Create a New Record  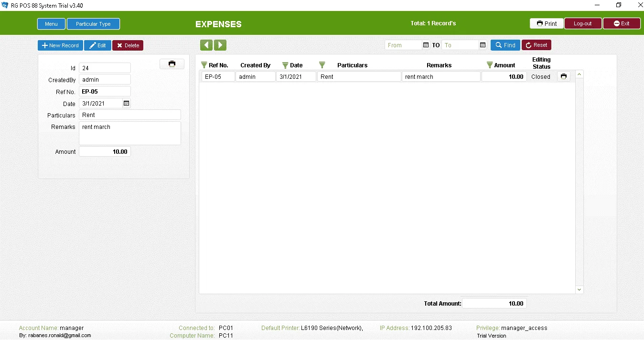click(x=60, y=45)
